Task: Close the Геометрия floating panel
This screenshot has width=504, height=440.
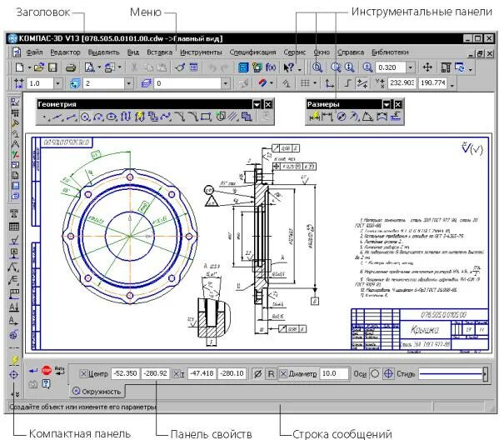Action: click(x=268, y=104)
